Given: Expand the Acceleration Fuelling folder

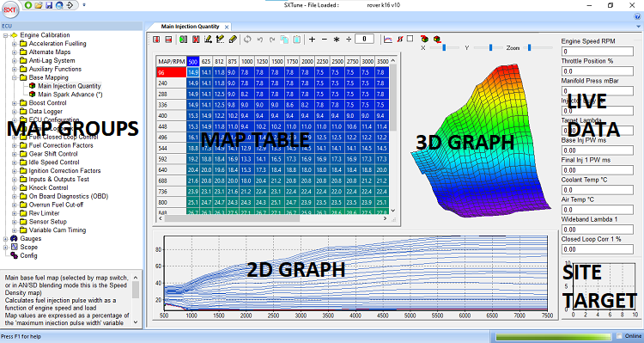Looking at the screenshot, I should tap(15, 44).
